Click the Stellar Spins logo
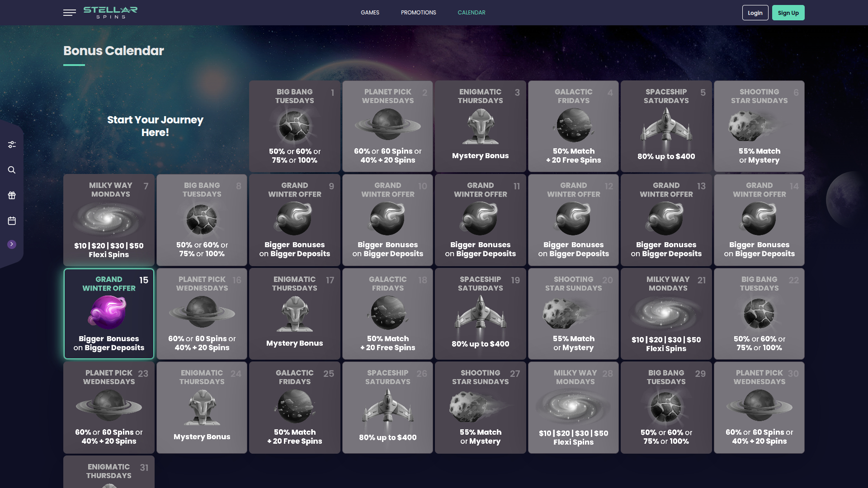 click(x=110, y=12)
